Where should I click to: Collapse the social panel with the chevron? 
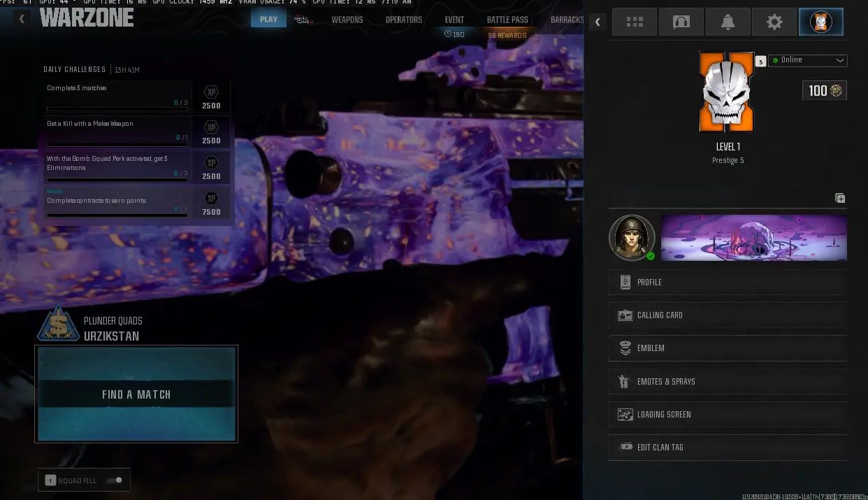coord(598,22)
